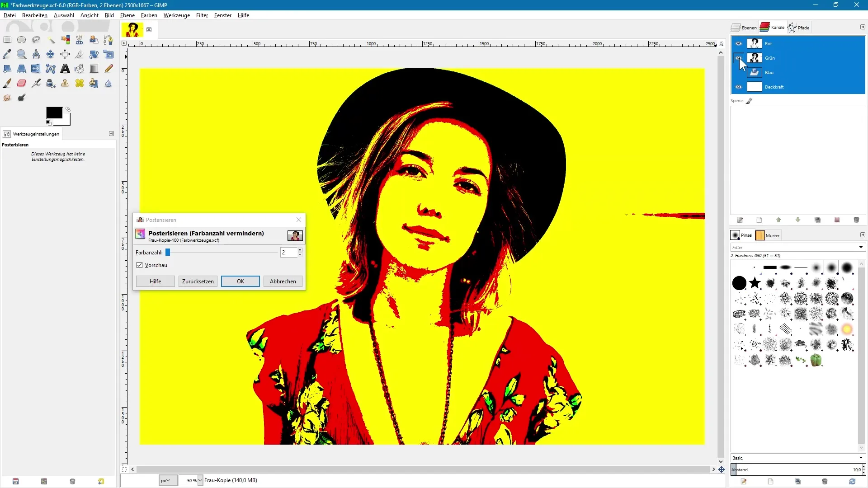Screen dimensions: 868x488
Task: Select the Scale tool
Action: 108,54
